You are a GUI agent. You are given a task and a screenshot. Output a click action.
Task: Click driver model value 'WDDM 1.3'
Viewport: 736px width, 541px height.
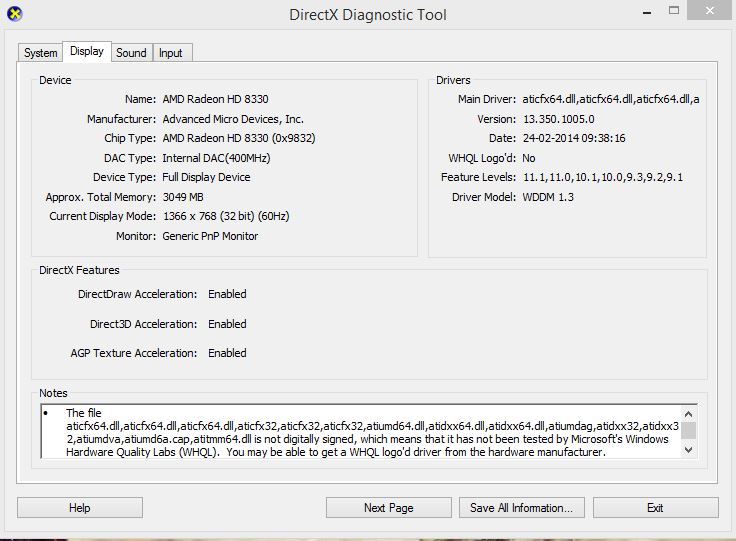click(548, 197)
